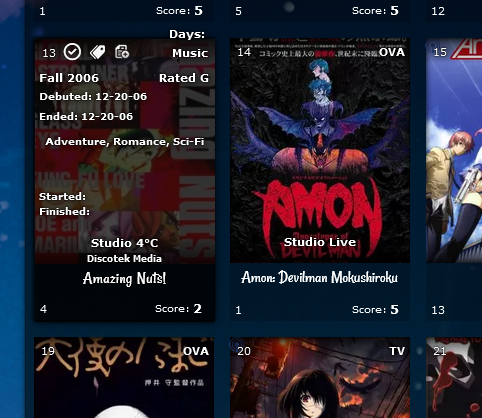Click rank number 13 on Amazing Nuts! card

coord(49,53)
